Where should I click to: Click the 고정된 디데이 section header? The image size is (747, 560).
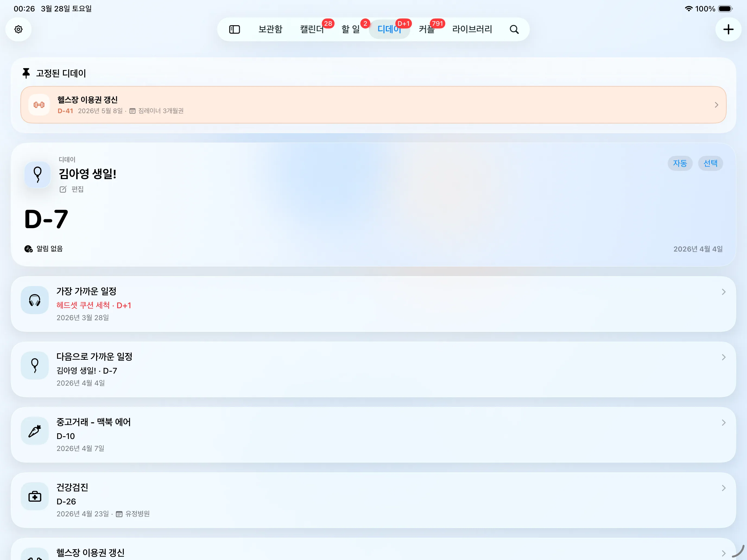61,73
